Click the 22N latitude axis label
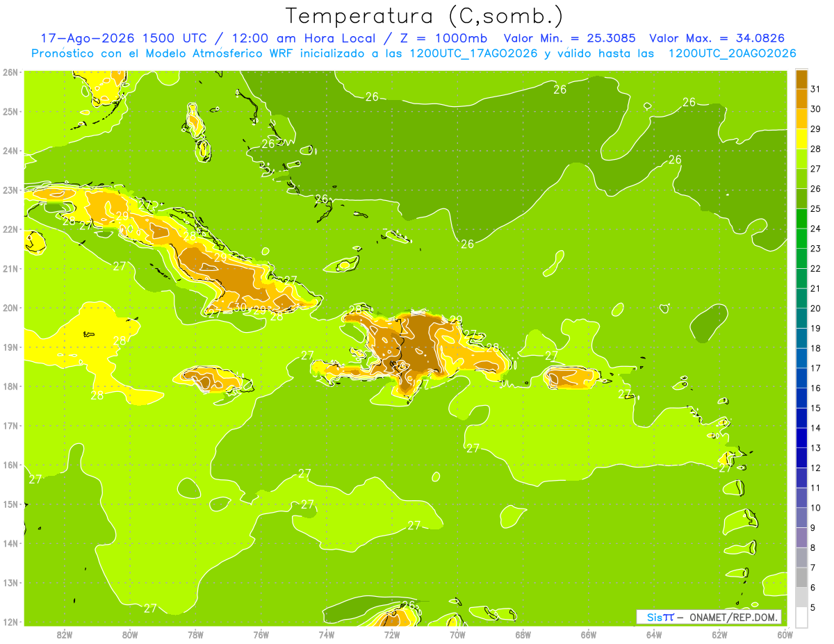 pyautogui.click(x=10, y=229)
